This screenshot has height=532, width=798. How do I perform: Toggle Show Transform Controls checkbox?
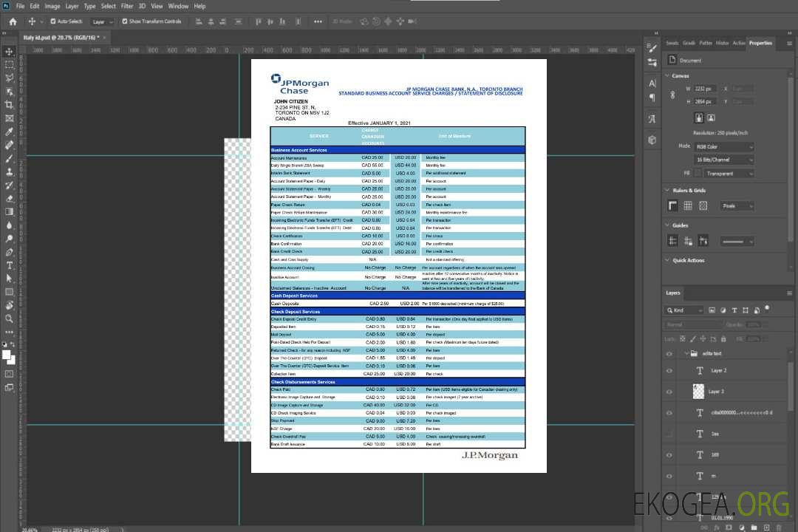125,21
